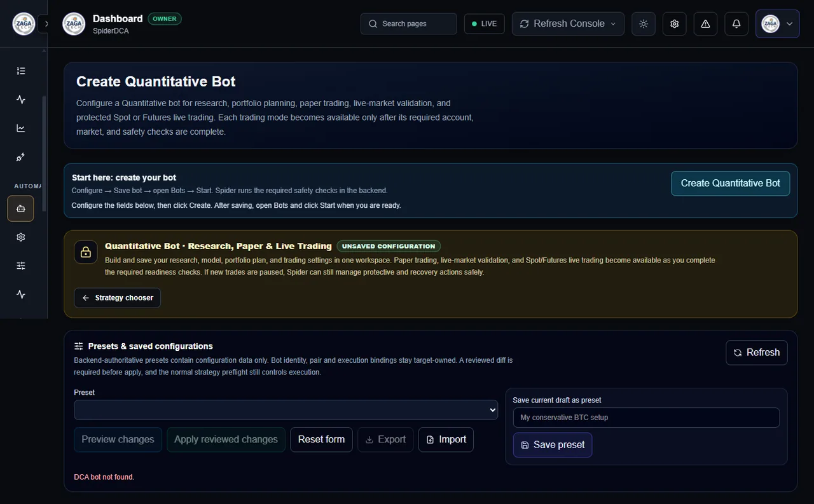Focus the preset name input field
Screen dimensions: 814x504
(x=646, y=418)
